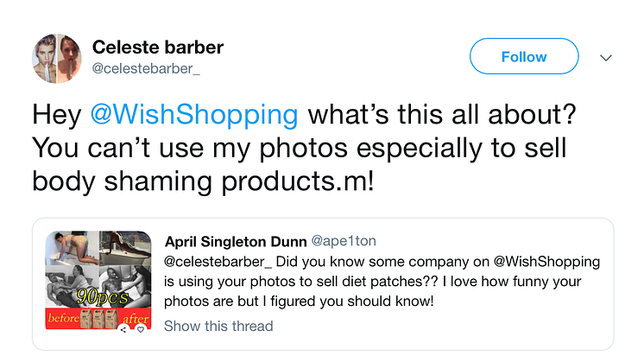This screenshot has height=362, width=644.
Task: Open the @celestebarber_ handle under the name
Action: click(146, 68)
